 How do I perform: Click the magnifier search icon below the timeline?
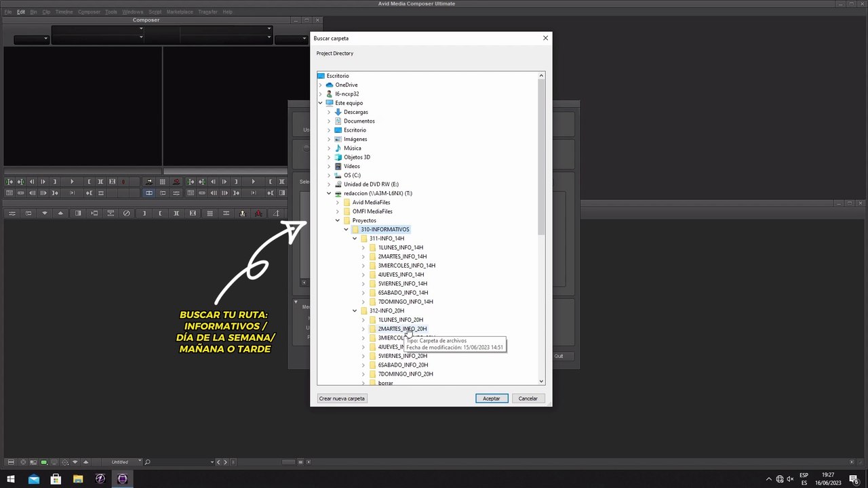147,462
